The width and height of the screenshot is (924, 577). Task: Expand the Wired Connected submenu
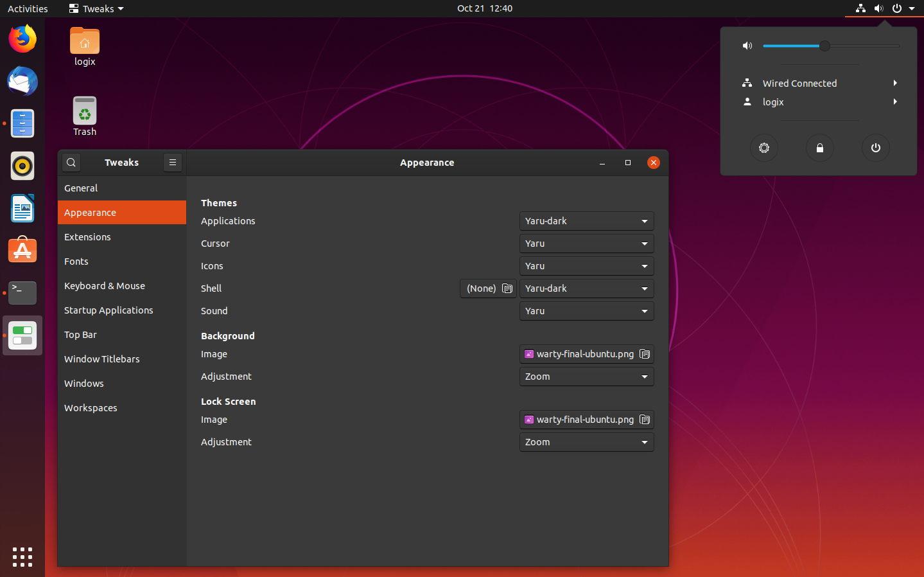click(x=819, y=84)
